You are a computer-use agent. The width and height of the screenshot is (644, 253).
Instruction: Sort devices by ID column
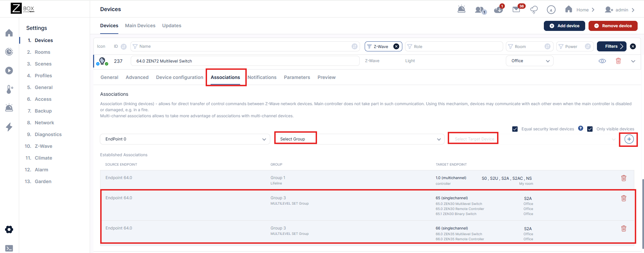(124, 46)
